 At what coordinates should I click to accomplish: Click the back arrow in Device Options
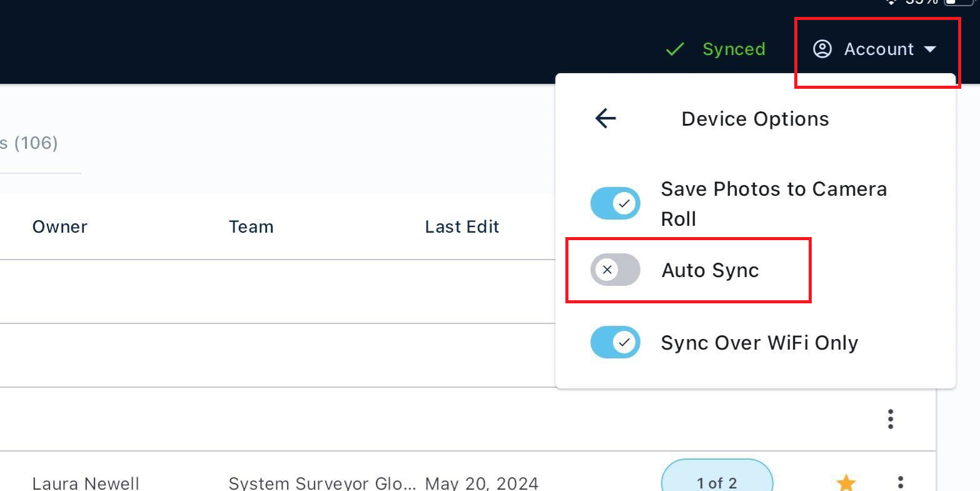pos(604,118)
